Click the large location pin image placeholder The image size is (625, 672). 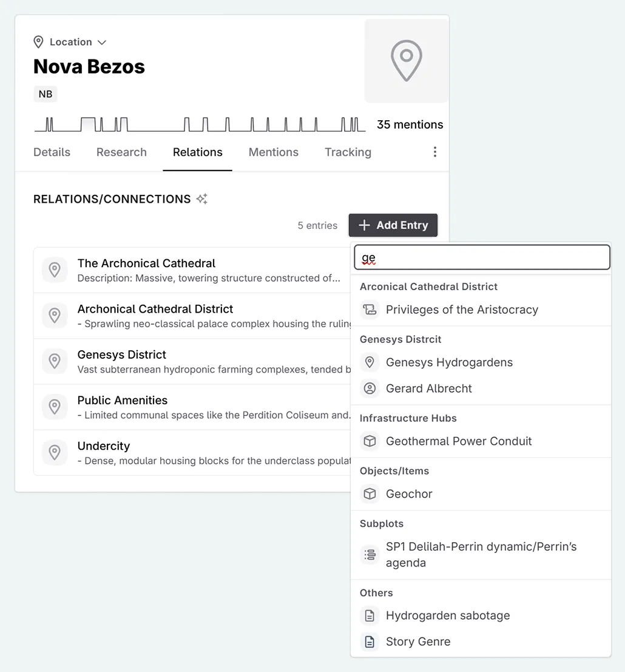point(406,61)
